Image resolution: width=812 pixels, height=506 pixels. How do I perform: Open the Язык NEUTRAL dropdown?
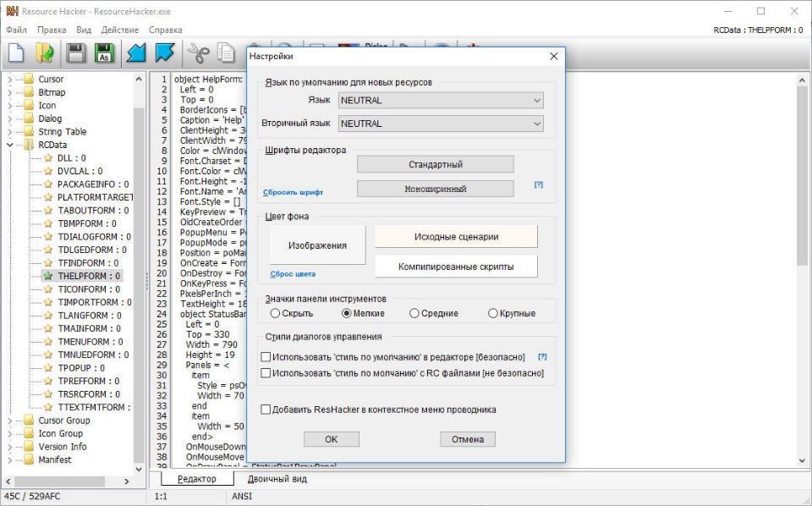tap(441, 101)
